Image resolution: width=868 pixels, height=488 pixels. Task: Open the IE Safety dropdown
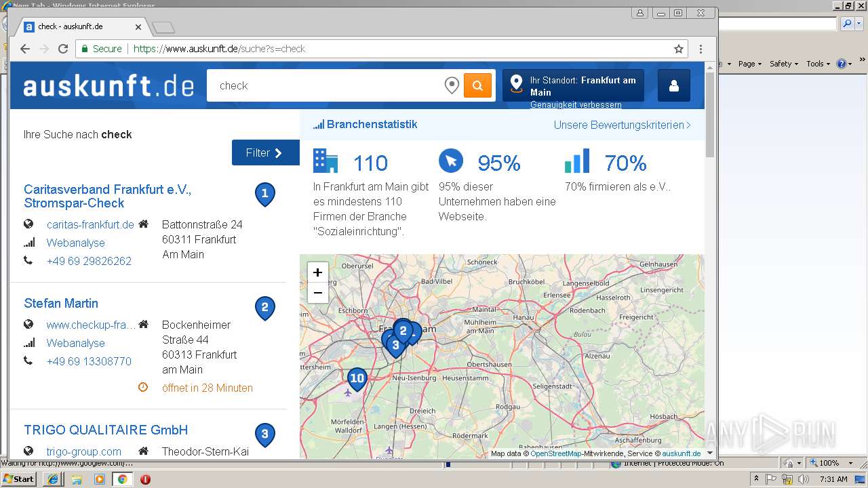click(783, 64)
